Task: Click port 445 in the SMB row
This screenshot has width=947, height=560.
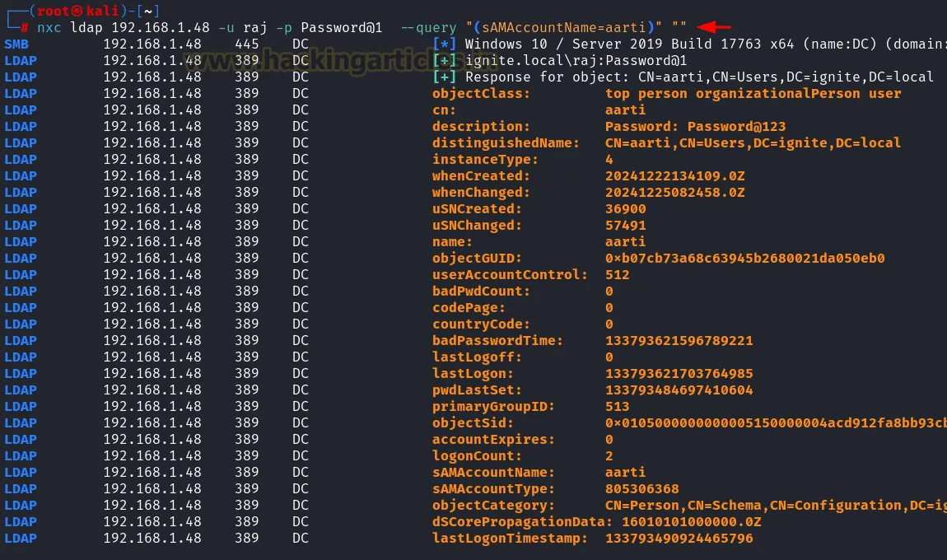Action: [x=246, y=44]
